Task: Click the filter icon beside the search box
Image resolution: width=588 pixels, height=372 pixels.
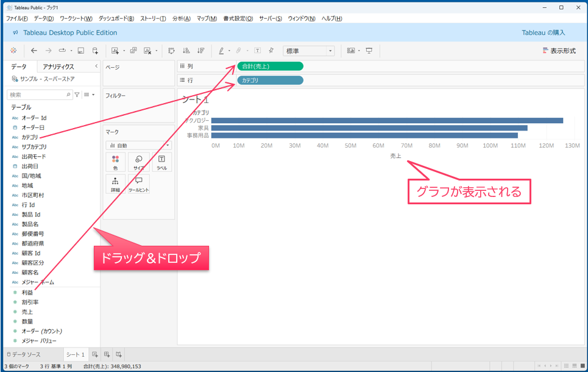Action: 77,95
